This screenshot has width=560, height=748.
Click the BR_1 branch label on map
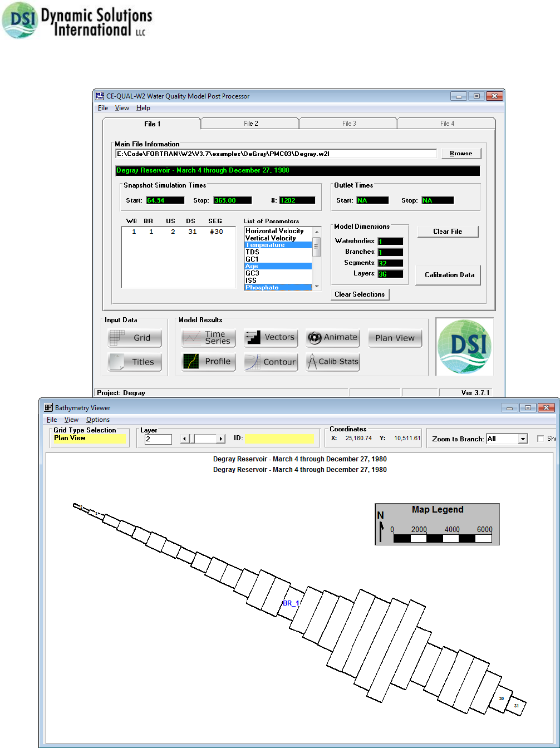click(291, 603)
